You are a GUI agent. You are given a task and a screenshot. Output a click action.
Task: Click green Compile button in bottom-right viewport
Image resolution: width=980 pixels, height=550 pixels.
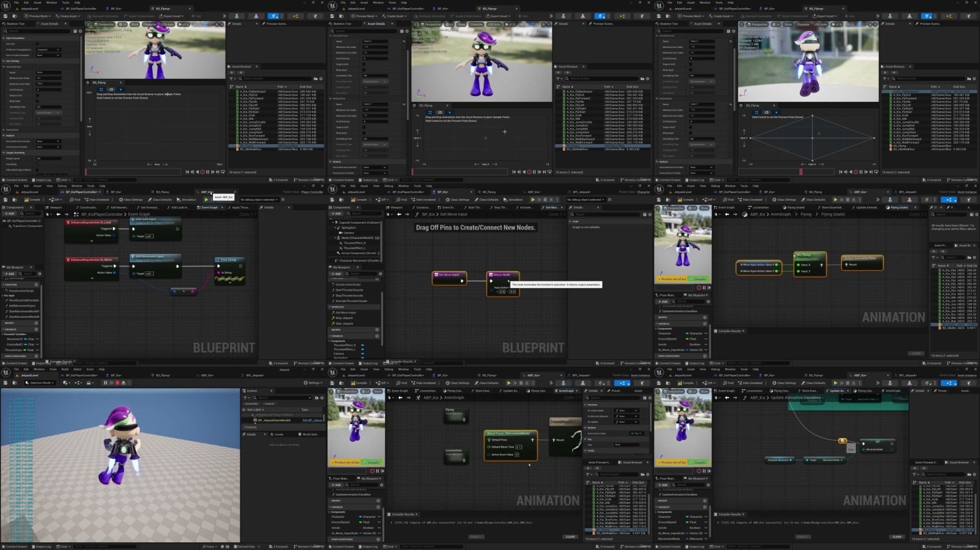pyautogui.click(x=699, y=462)
